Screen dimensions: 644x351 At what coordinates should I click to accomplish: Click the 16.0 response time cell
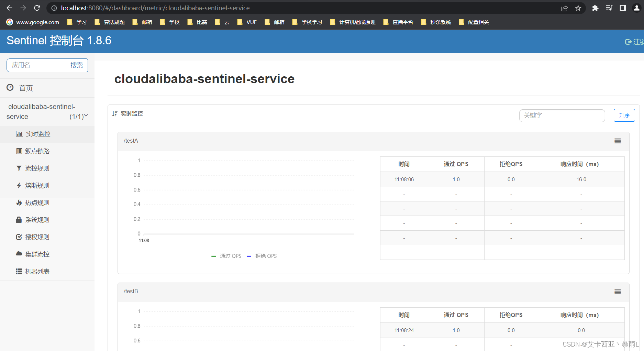coord(581,179)
